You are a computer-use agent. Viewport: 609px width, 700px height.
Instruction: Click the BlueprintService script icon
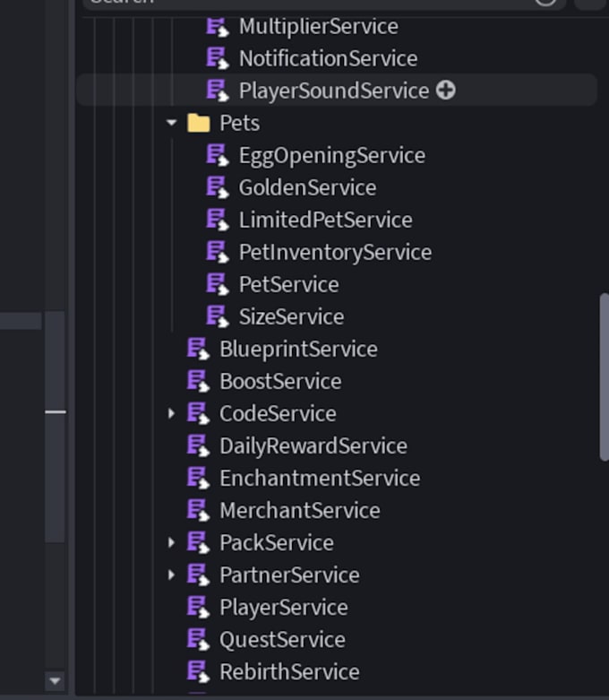[198, 350]
